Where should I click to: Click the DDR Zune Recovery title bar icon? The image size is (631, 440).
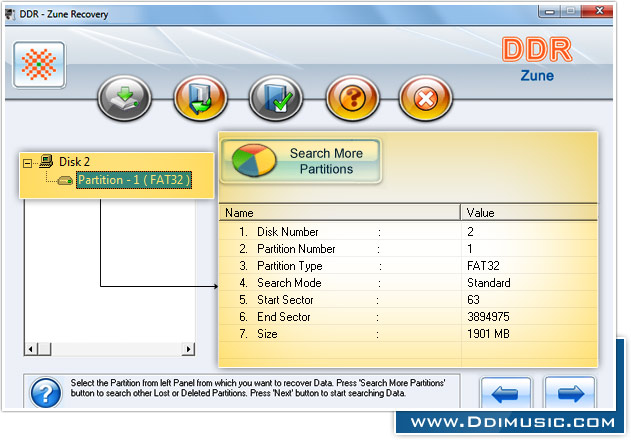click(x=10, y=14)
